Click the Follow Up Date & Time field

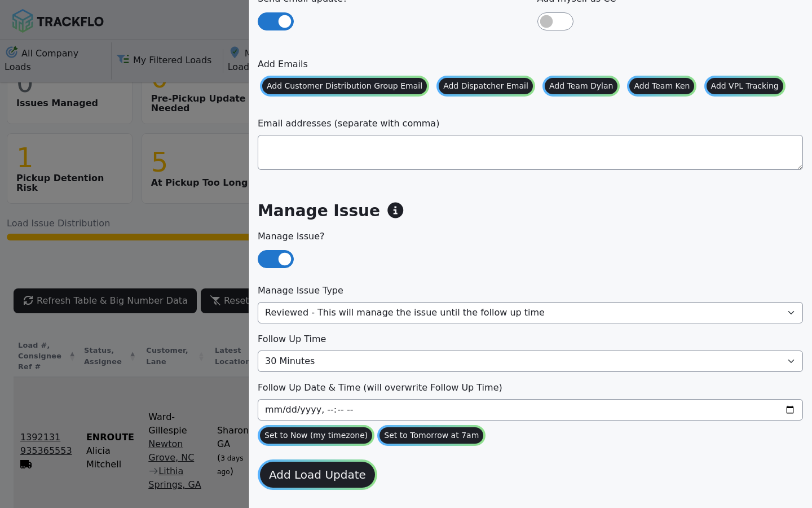click(x=530, y=410)
